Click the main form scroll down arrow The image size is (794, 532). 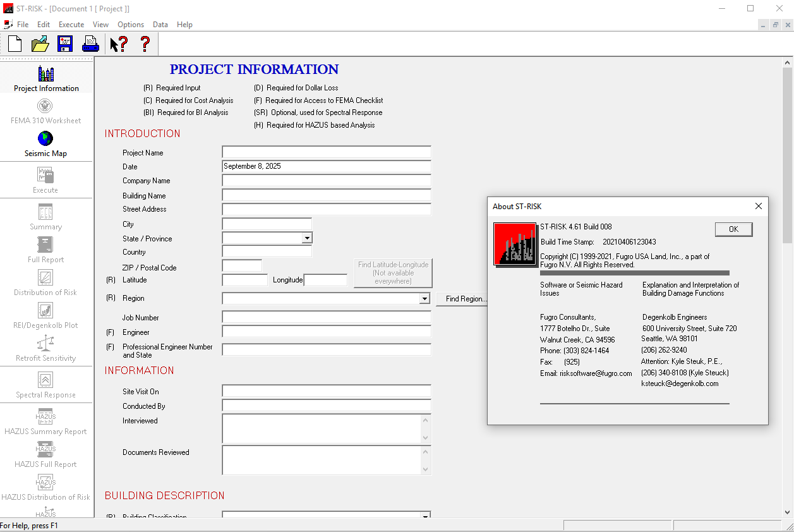pyautogui.click(x=787, y=512)
